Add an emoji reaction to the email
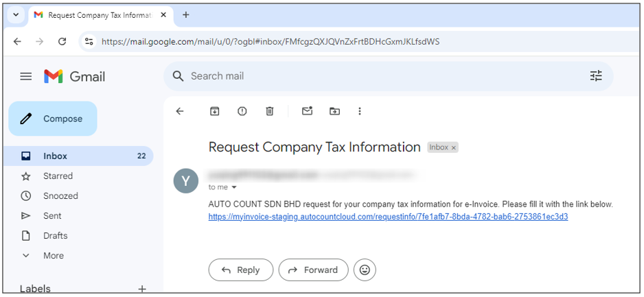This screenshot has width=644, height=297. click(x=365, y=270)
